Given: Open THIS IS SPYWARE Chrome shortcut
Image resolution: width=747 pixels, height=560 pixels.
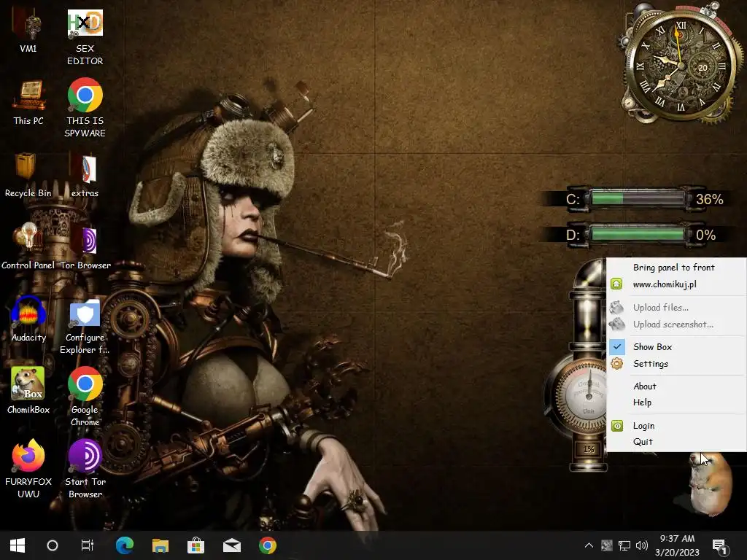Looking at the screenshot, I should pyautogui.click(x=85, y=108).
